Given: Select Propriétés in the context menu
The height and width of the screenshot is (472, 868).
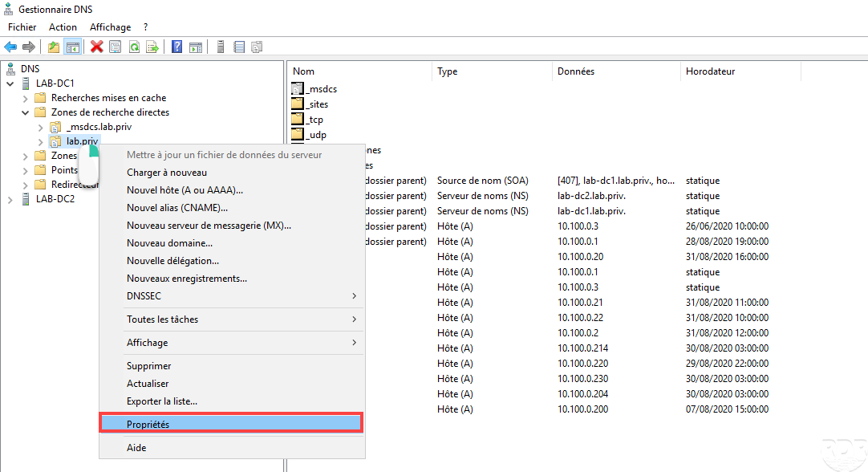Looking at the screenshot, I should 231,424.
